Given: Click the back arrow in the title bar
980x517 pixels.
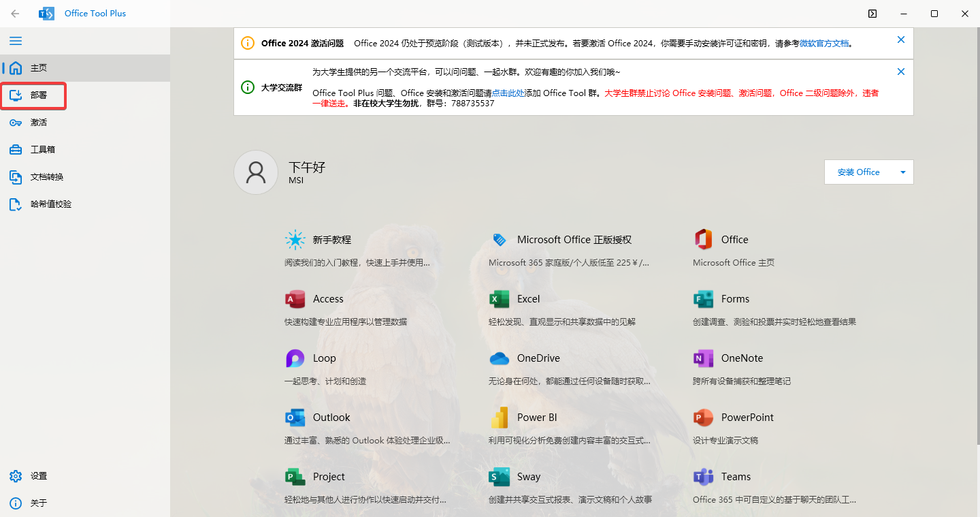Looking at the screenshot, I should click(x=14, y=13).
